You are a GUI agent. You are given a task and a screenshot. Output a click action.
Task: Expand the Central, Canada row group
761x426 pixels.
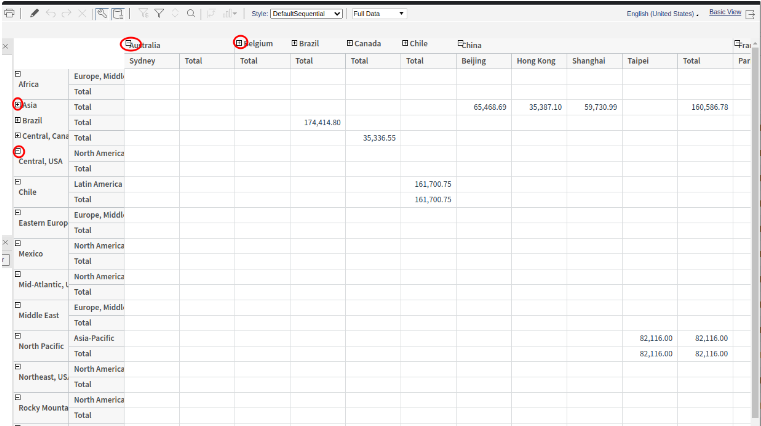point(17,135)
